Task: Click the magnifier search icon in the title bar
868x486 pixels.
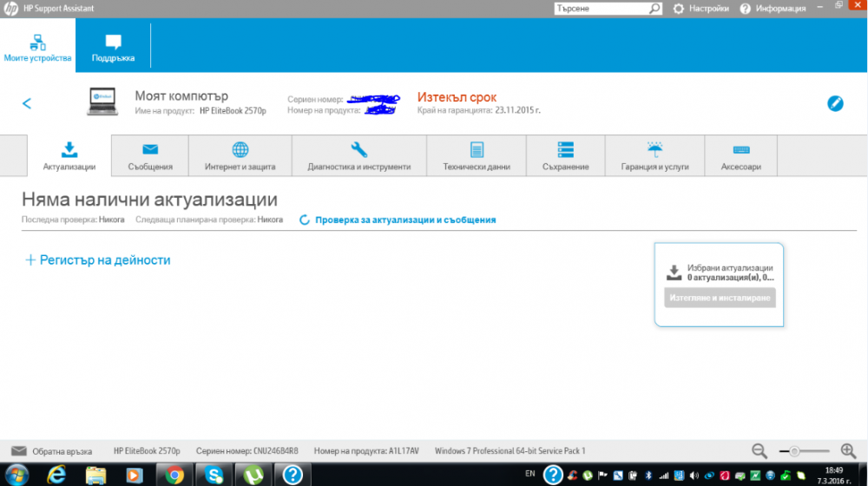Action: pos(654,9)
